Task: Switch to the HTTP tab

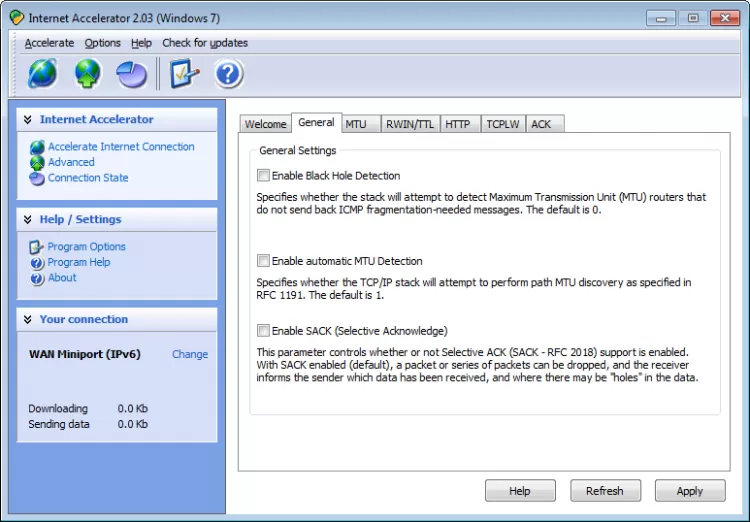Action: [460, 124]
